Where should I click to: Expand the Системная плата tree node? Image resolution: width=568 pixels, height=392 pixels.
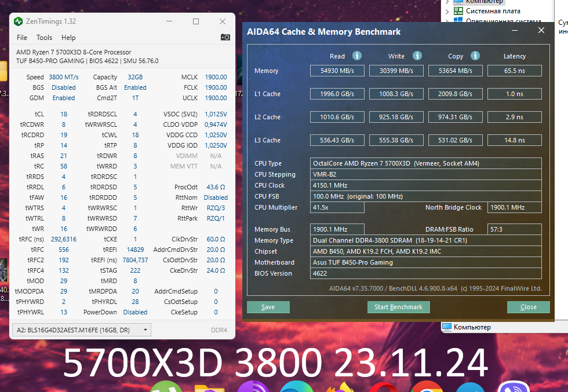coord(447,11)
